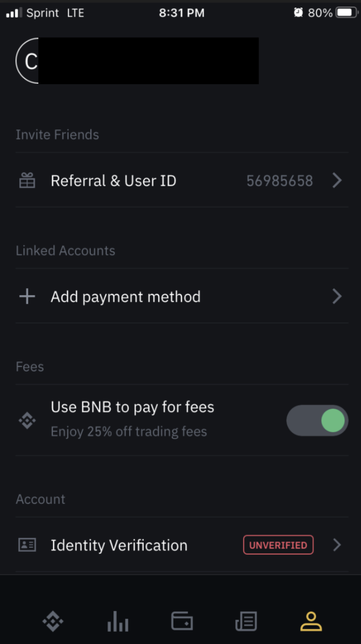Tap the plus icon for payment method

point(27,296)
